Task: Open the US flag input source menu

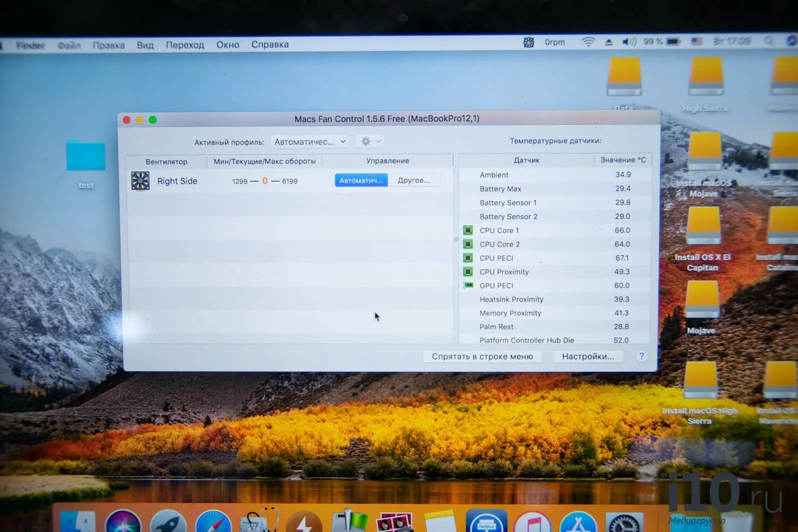Action: click(x=696, y=41)
